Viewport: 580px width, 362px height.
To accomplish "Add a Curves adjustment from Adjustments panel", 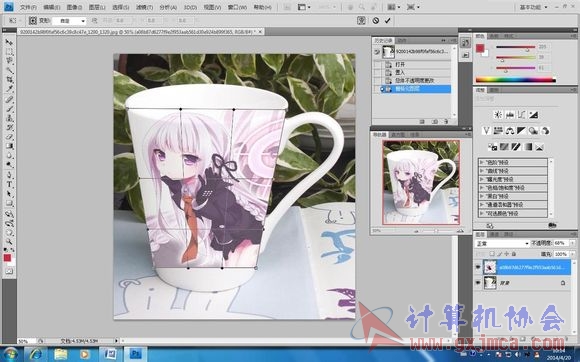I will [522, 115].
